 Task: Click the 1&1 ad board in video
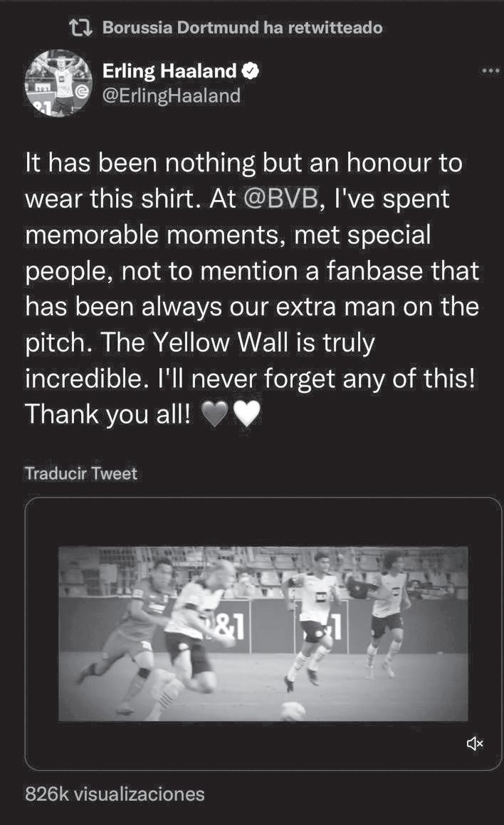pyautogui.click(x=228, y=626)
